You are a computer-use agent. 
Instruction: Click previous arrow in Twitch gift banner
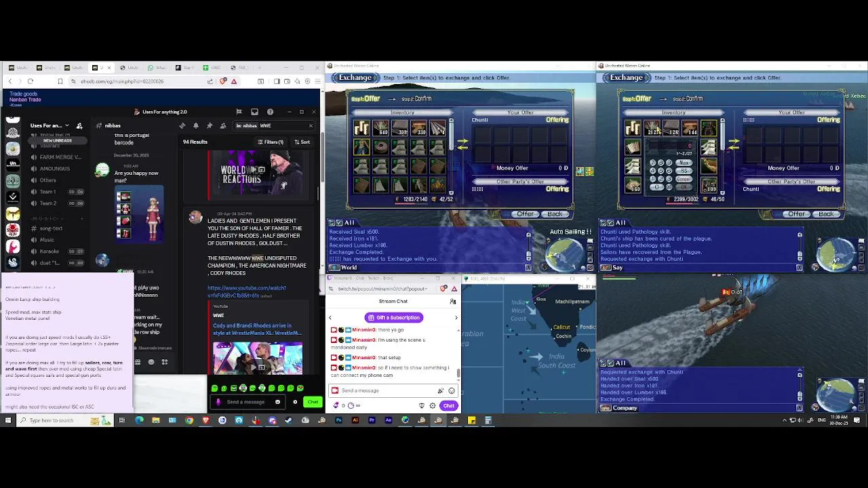click(330, 318)
